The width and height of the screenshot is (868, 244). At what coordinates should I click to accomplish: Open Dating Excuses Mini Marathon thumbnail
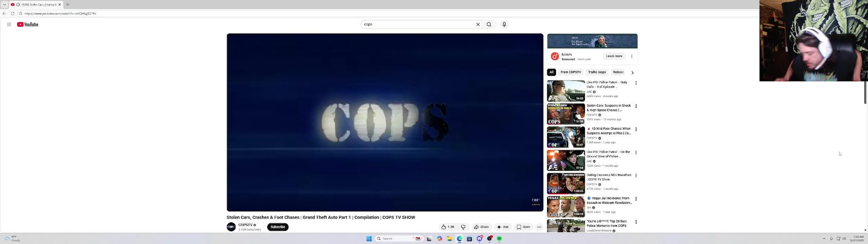[x=566, y=183]
